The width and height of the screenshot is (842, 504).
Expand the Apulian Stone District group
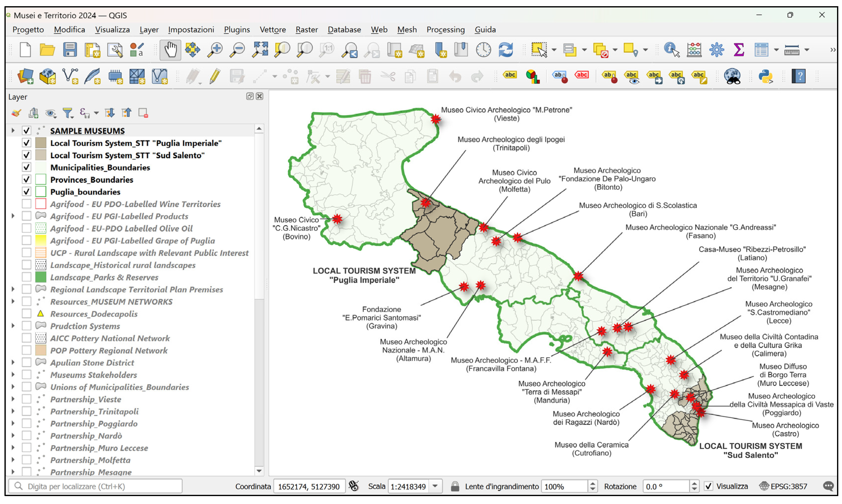pyautogui.click(x=13, y=362)
